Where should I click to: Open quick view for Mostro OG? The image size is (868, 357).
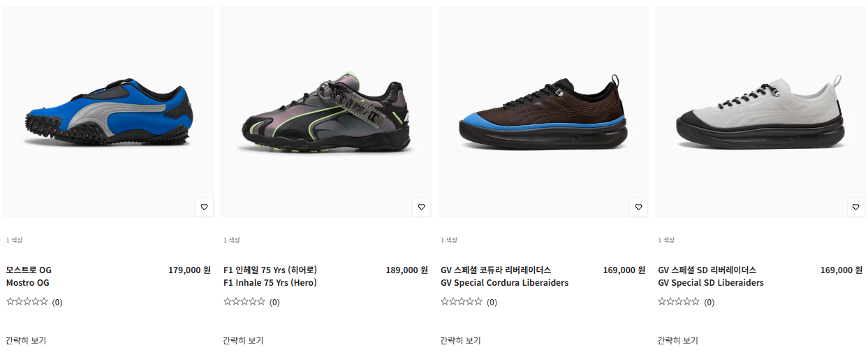pos(26,340)
